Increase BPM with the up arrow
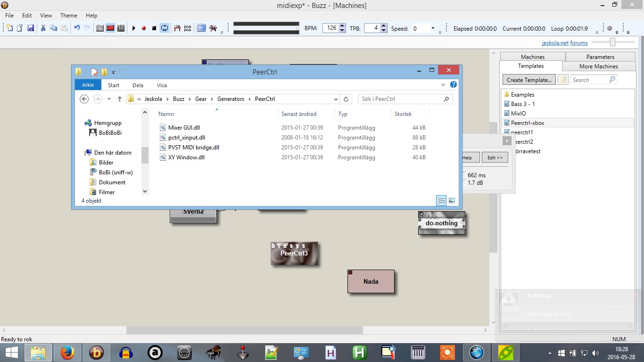The image size is (644, 362). point(342,26)
